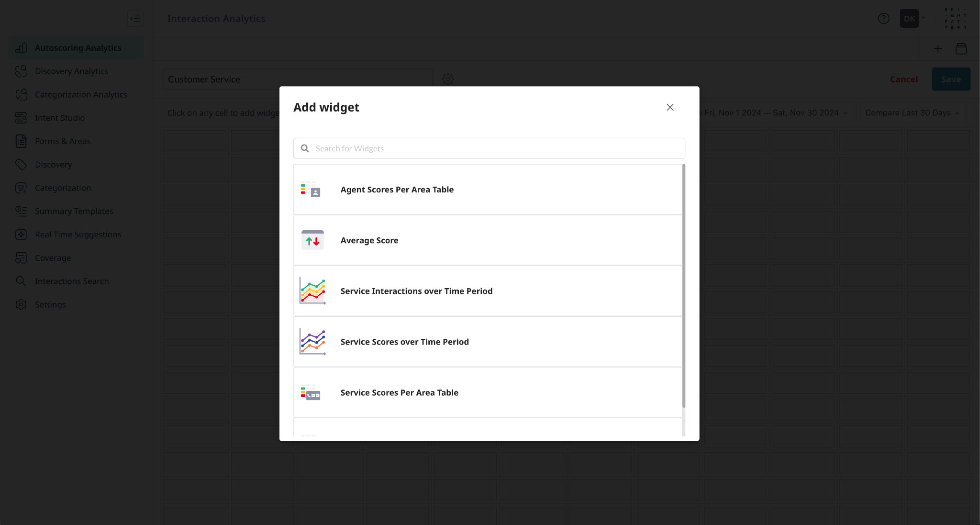Select Service Scores over Time Period chart icon
The image size is (980, 525).
click(312, 342)
